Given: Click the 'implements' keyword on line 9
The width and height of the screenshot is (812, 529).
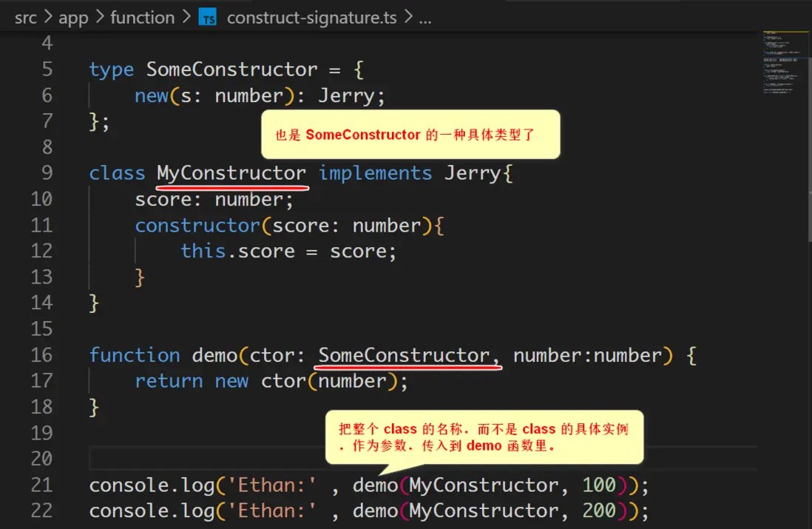Looking at the screenshot, I should point(375,172).
